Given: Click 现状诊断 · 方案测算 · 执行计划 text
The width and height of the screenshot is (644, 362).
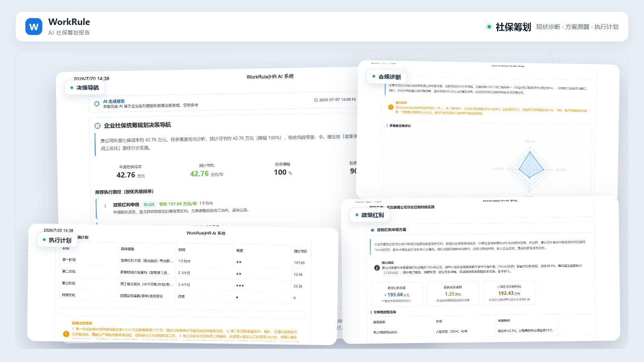Looking at the screenshot, I should pos(577,27).
